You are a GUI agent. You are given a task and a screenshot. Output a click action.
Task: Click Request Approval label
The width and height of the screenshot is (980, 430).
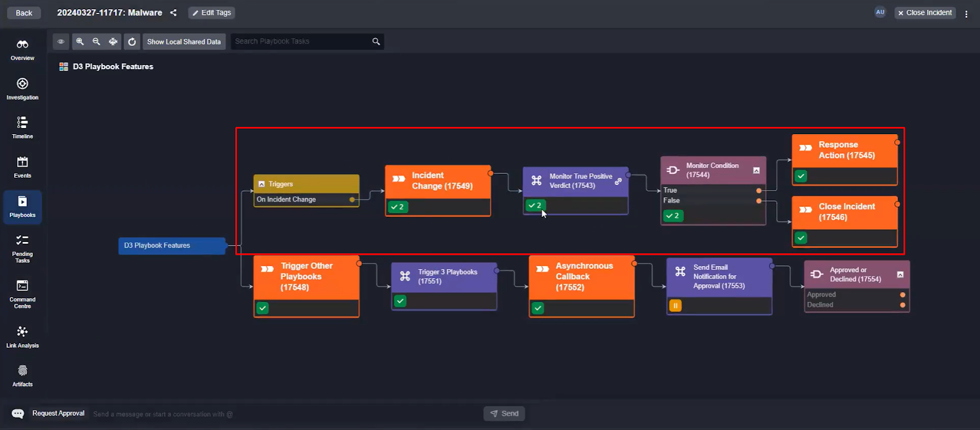[x=58, y=413]
